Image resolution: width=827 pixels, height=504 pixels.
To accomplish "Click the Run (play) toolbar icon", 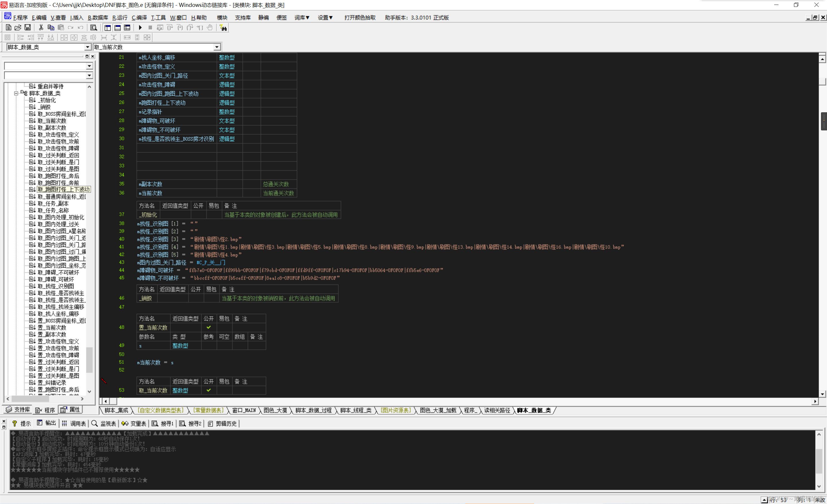I will pyautogui.click(x=140, y=28).
